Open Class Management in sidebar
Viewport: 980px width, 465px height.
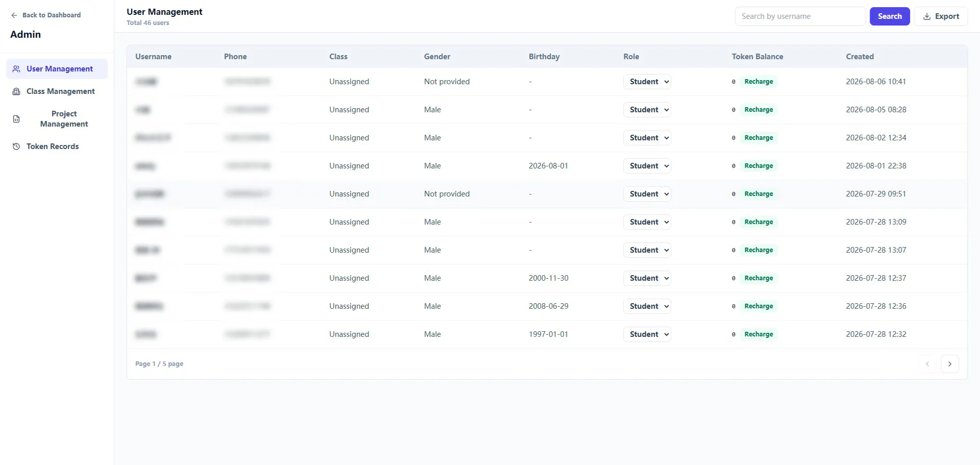tap(57, 91)
